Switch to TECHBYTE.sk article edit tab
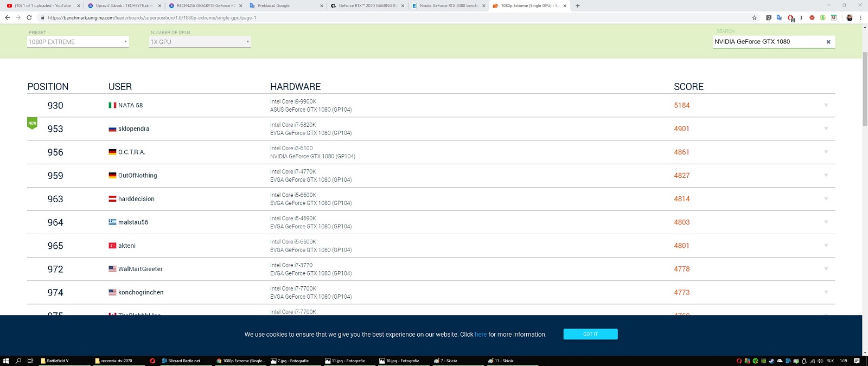Screen dimensions: 868x366 pos(124,5)
